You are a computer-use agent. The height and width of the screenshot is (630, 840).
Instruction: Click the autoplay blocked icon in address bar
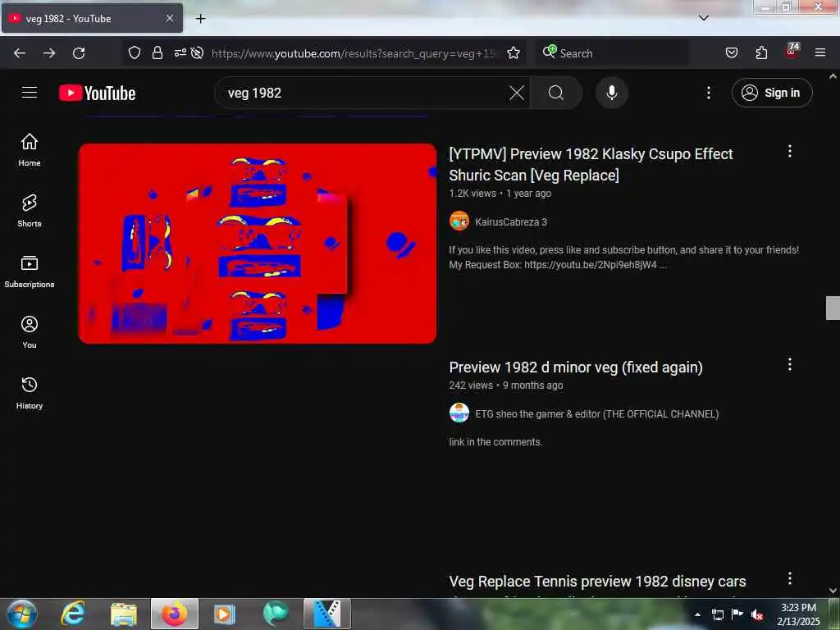pyautogui.click(x=197, y=52)
